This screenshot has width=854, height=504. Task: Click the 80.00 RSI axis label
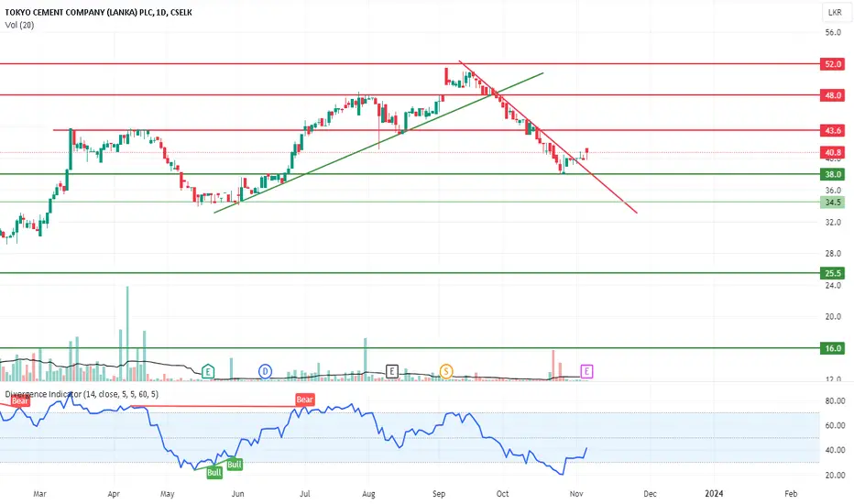click(835, 401)
